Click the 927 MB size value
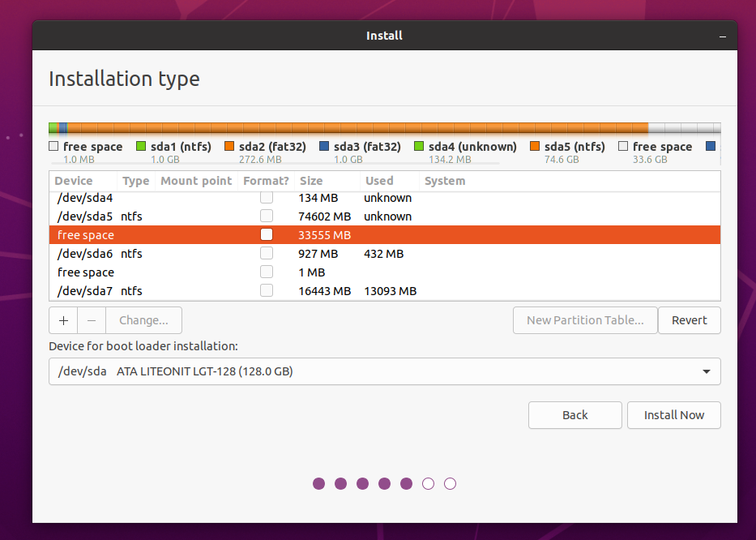 [x=318, y=254]
